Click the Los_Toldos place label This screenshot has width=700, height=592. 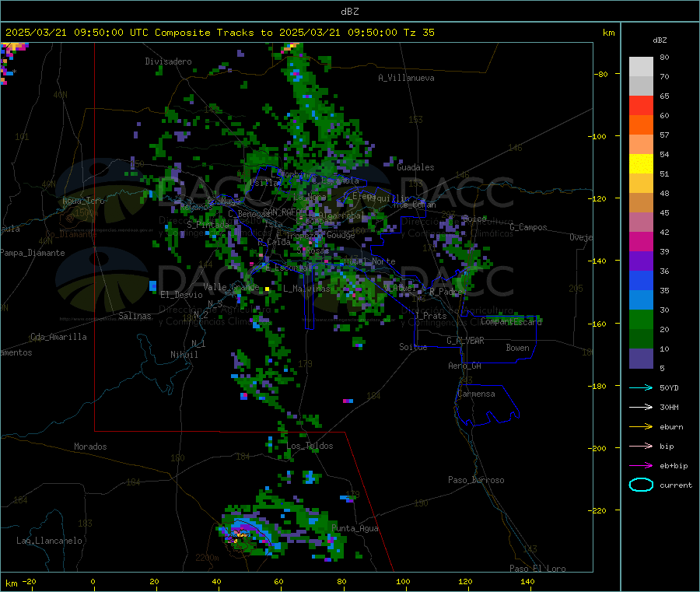tap(310, 446)
